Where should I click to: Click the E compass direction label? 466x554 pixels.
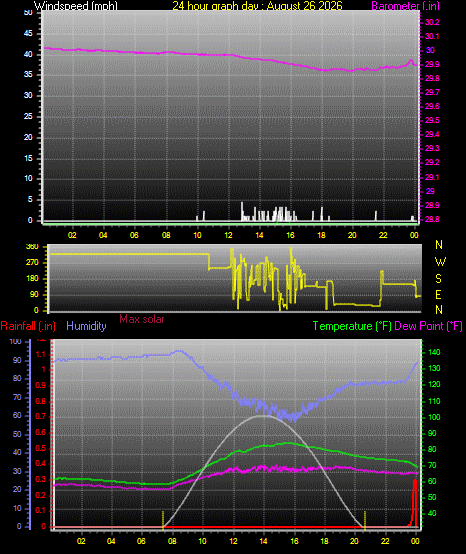[438, 295]
